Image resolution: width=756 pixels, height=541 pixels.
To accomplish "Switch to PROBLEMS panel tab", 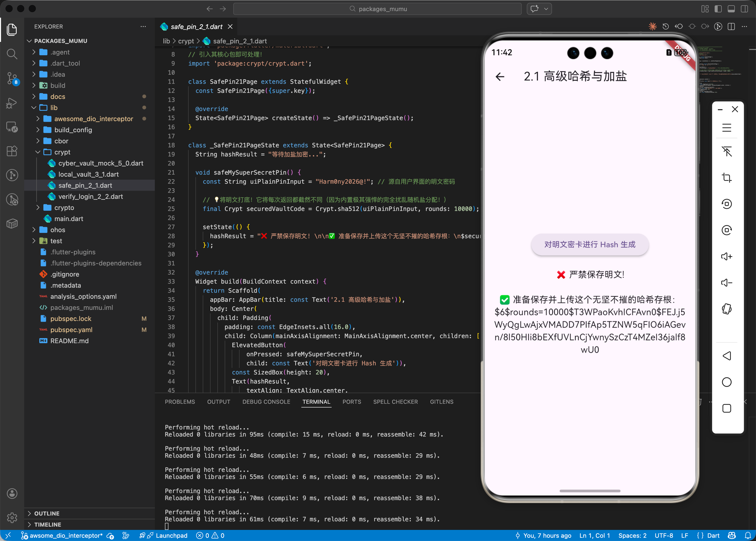I will [x=180, y=402].
